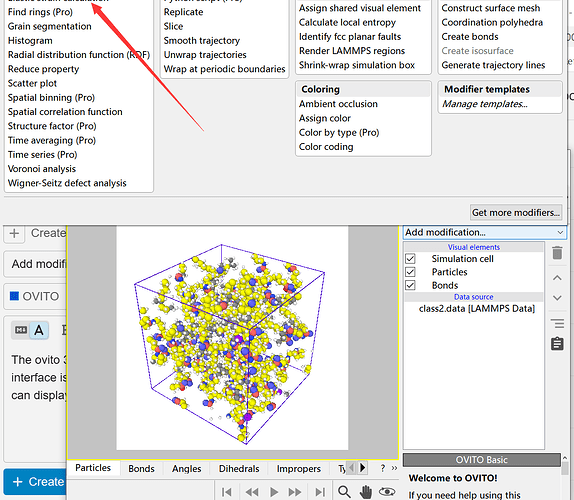
Task: Choose Histogram modifier
Action: point(30,41)
